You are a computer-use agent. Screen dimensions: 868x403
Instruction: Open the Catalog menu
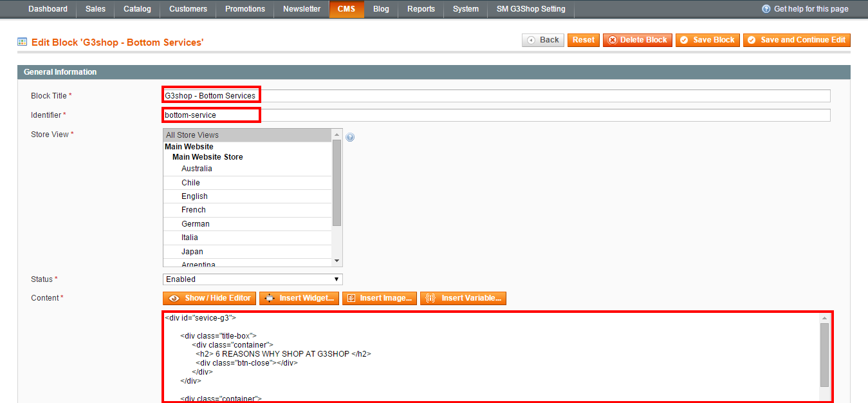click(x=137, y=9)
